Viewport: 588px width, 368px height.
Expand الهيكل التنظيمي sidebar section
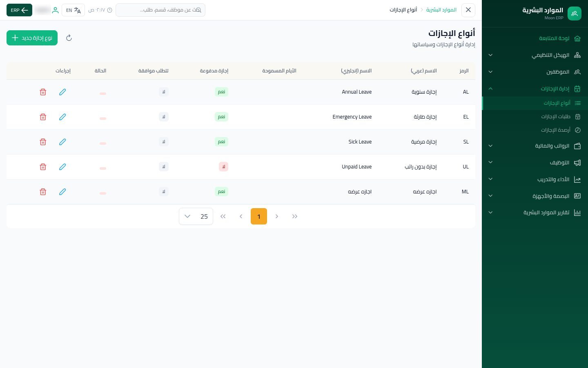535,55
